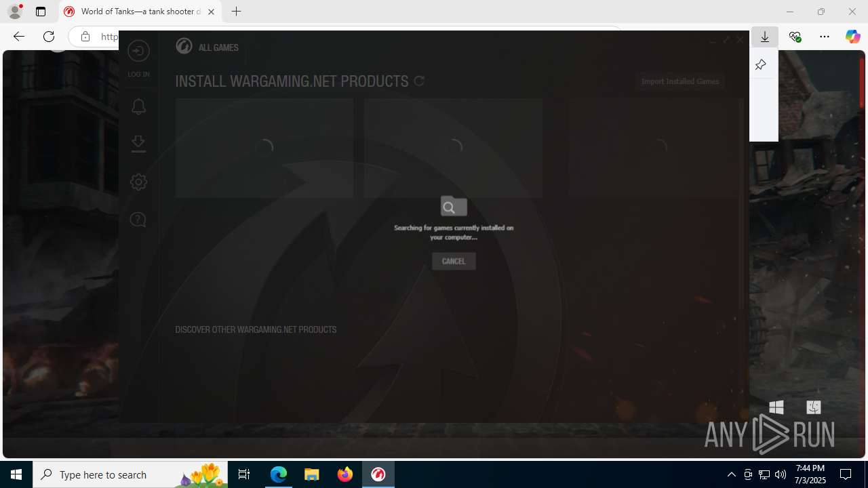Open the downloads icon in Game Center sidebar
This screenshot has width=868, height=488.
coord(138,144)
